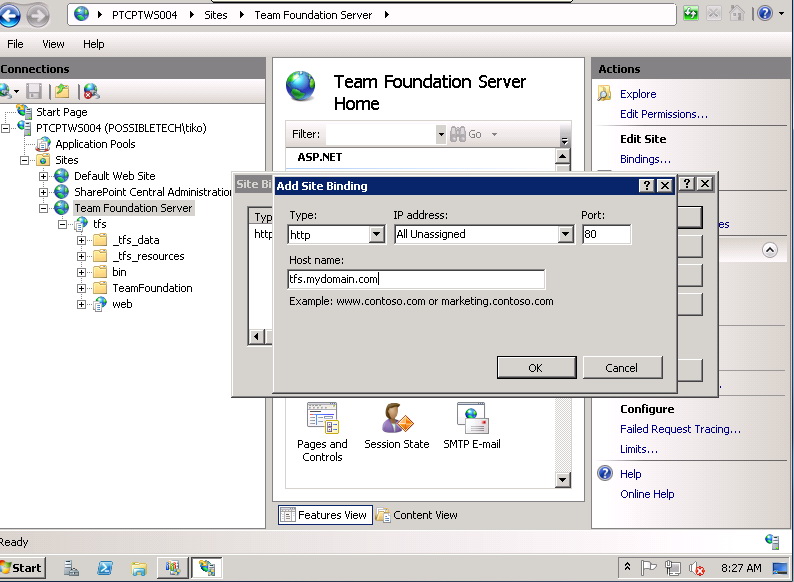Open the View menu
This screenshot has height=582, width=794.
(53, 44)
